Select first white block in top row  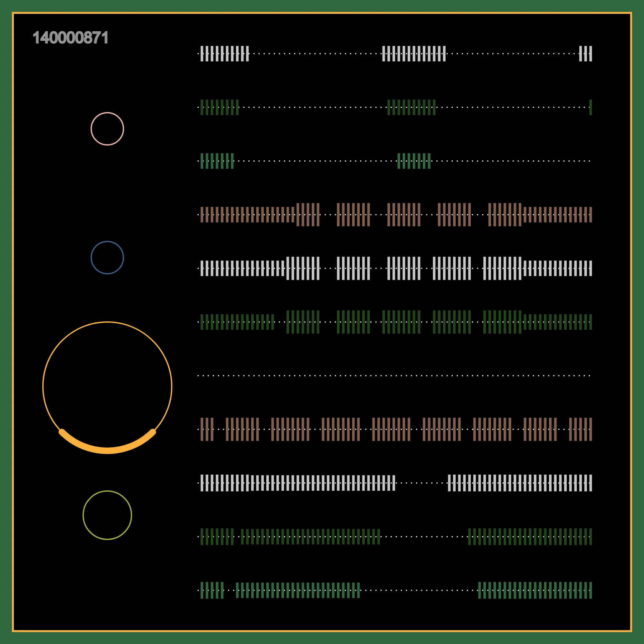(x=225, y=54)
